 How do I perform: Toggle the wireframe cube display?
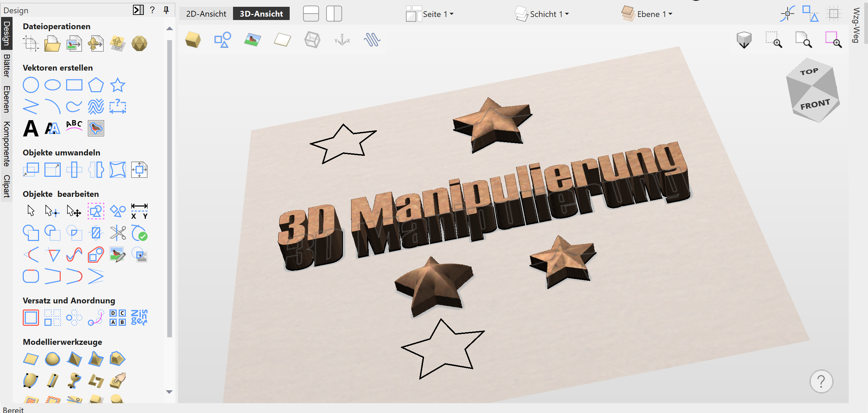tap(312, 40)
